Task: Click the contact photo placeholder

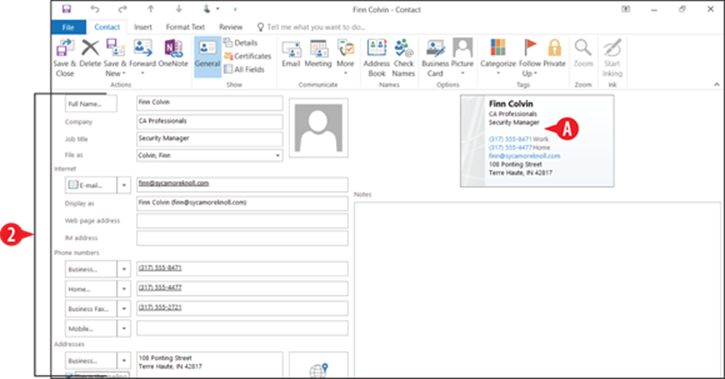Action: click(x=319, y=128)
